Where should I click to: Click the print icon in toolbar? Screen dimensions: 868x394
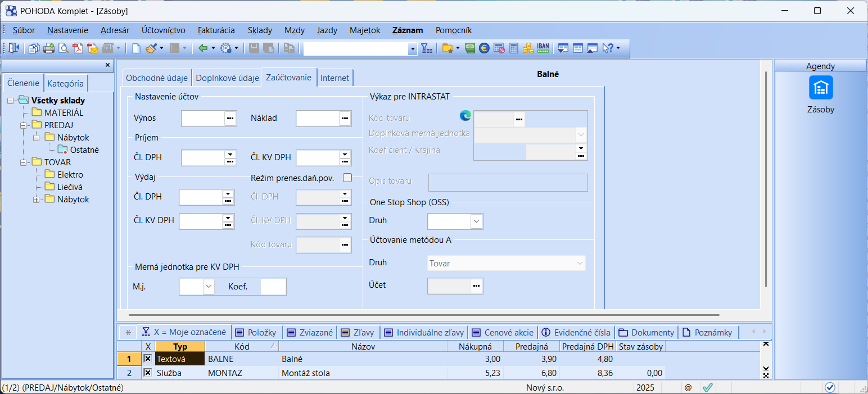coord(49,48)
